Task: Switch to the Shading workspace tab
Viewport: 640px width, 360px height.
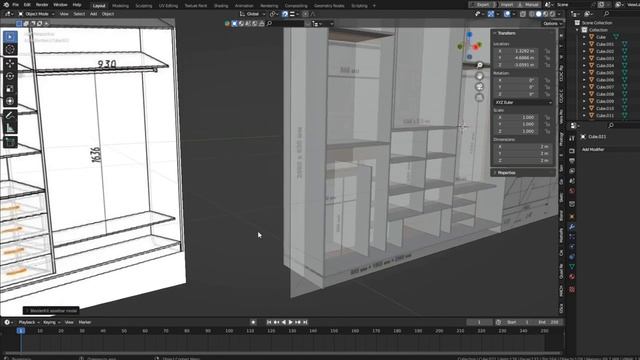Action: [221, 6]
